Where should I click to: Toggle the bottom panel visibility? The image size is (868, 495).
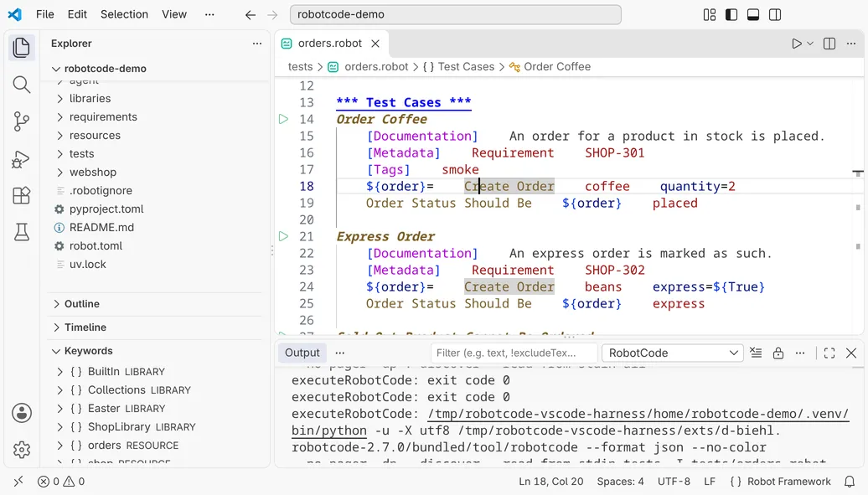pyautogui.click(x=753, y=15)
